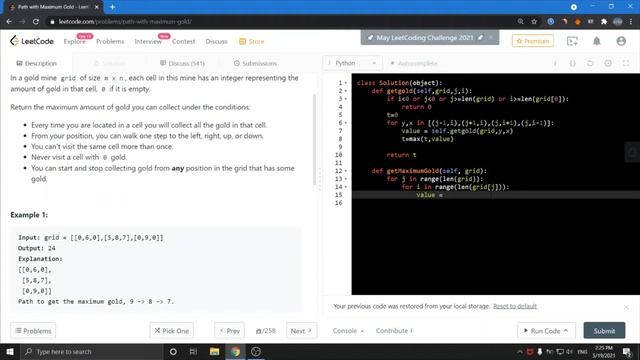The width and height of the screenshot is (640, 360).
Task: Open the Explore menu
Action: [75, 41]
